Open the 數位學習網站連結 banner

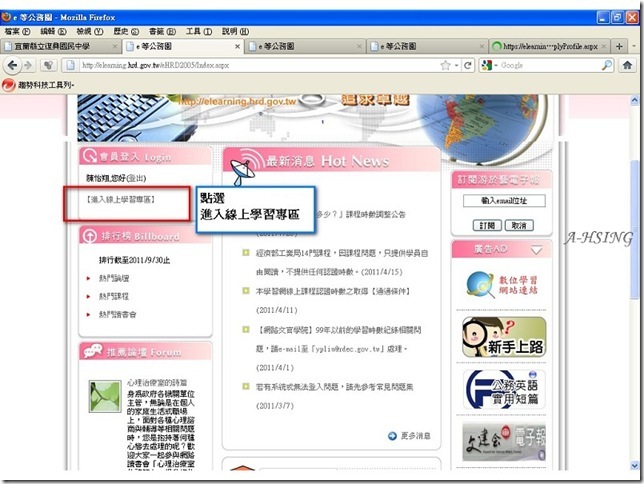point(504,285)
